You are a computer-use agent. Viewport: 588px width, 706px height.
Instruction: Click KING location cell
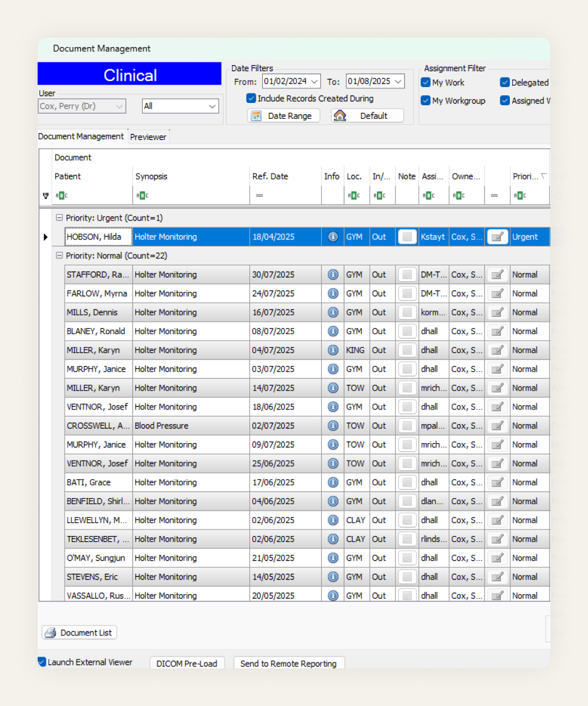pos(357,350)
